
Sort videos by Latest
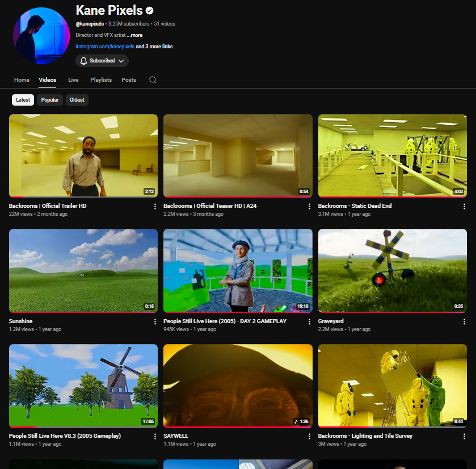pyautogui.click(x=23, y=100)
